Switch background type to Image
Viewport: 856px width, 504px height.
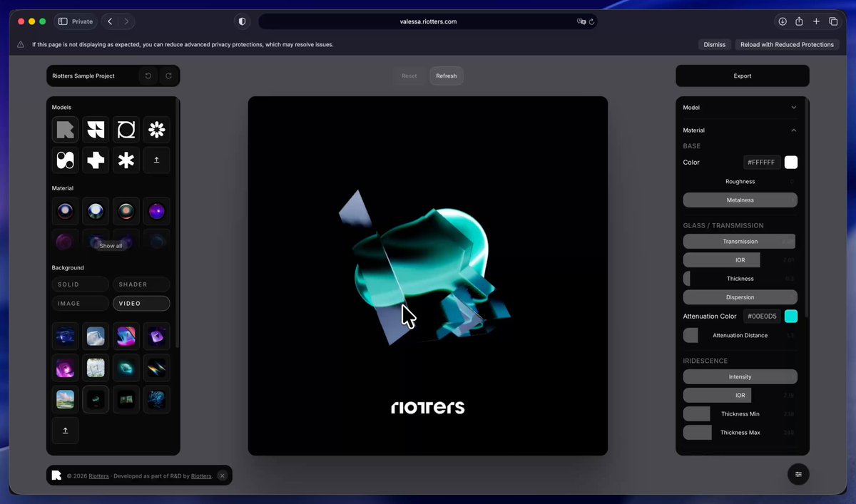click(81, 304)
